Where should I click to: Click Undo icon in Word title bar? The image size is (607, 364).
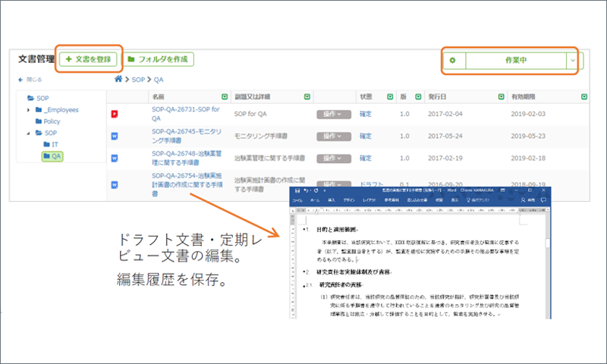tap(307, 190)
